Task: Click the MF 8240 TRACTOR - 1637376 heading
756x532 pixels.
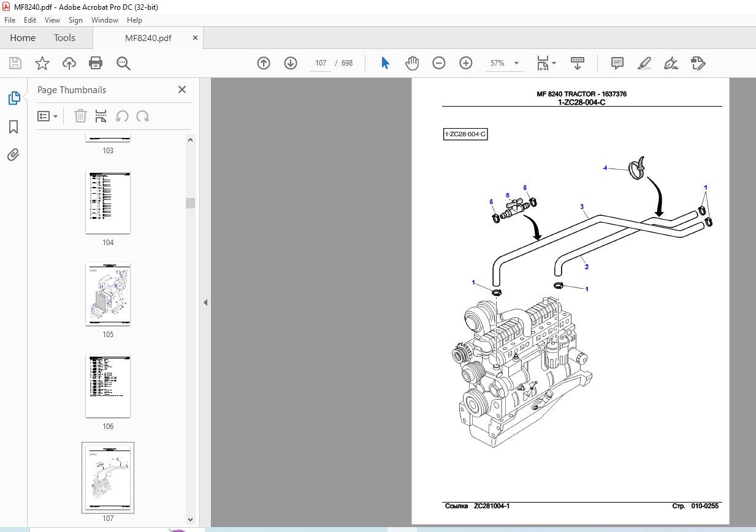Action: point(581,94)
